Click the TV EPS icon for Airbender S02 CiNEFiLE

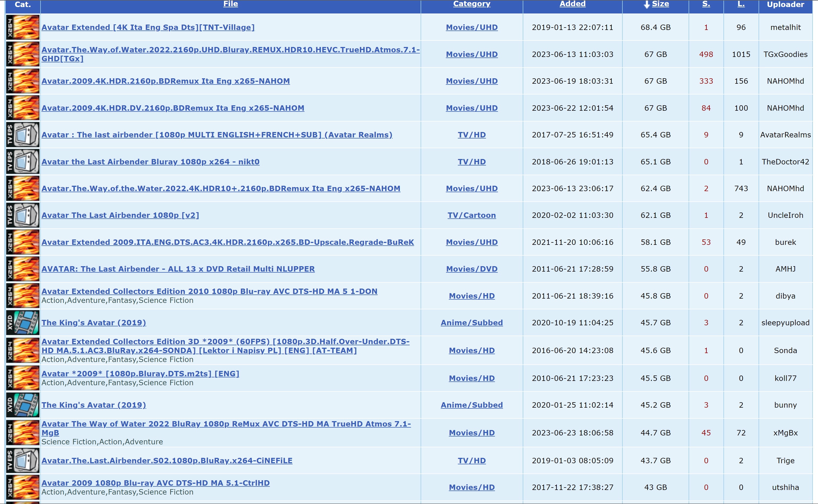pos(23,460)
